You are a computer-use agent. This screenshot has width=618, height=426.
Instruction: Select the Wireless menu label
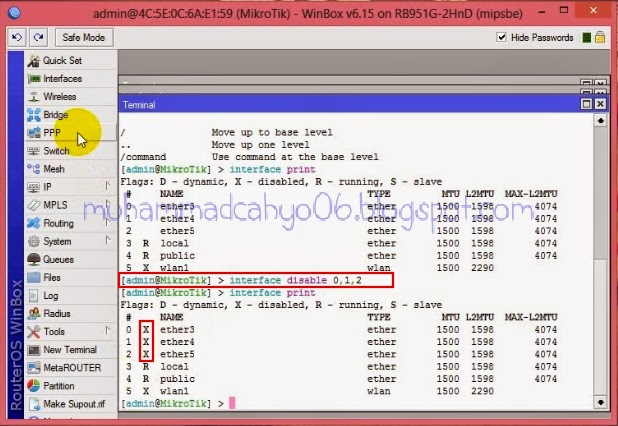point(60,97)
